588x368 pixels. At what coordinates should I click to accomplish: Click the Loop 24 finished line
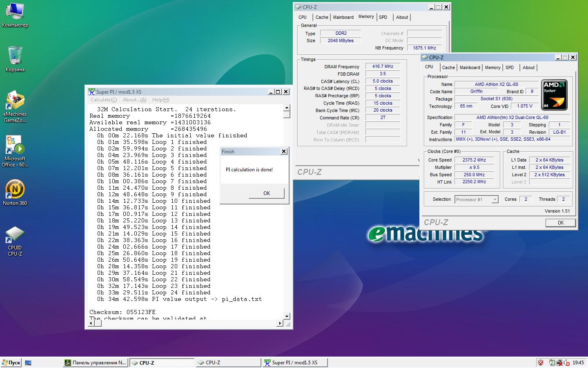click(154, 292)
